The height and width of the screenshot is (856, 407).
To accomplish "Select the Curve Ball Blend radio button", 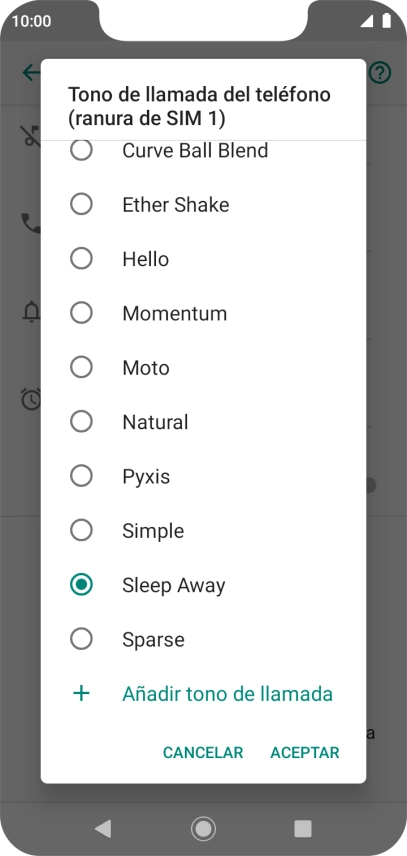I will (x=81, y=150).
